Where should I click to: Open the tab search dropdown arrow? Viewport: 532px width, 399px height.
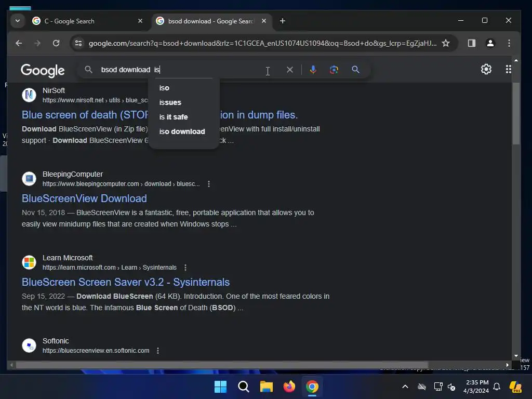(18, 21)
